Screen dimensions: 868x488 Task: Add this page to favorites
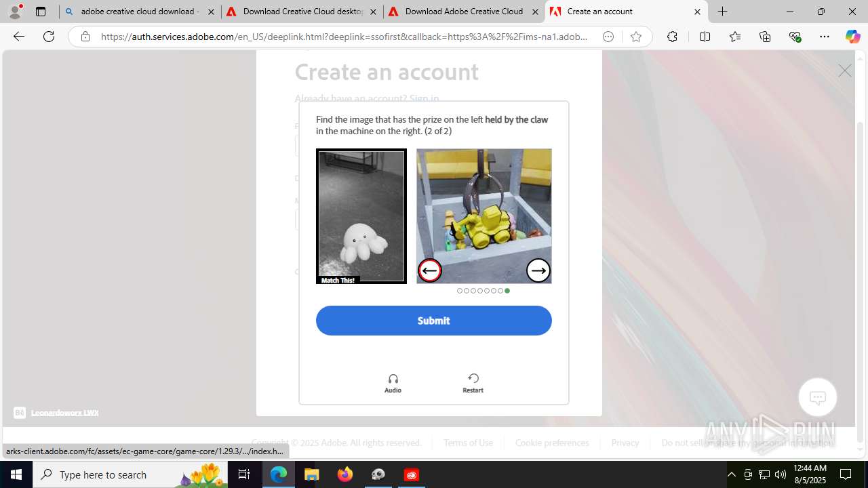[635, 37]
